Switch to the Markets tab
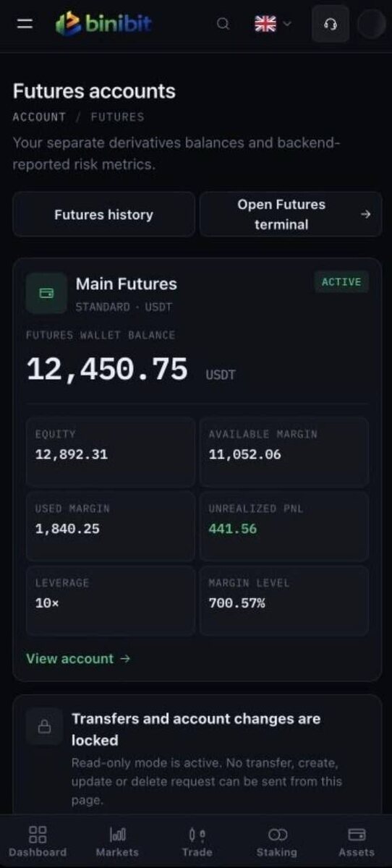The height and width of the screenshot is (868, 392). 117,843
